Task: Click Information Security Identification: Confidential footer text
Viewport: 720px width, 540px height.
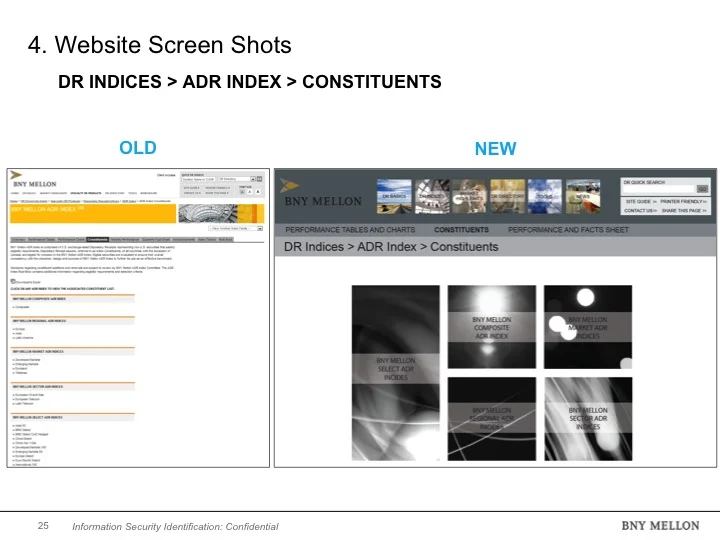Action: pyautogui.click(x=175, y=527)
